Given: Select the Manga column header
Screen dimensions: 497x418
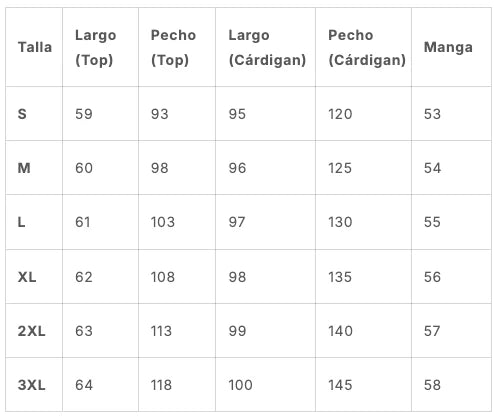Looking at the screenshot, I should point(448,47).
